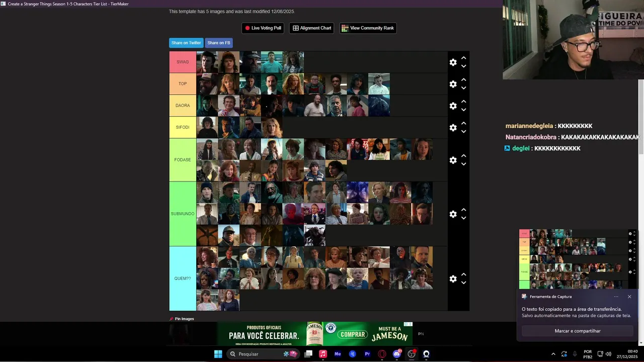The width and height of the screenshot is (644, 362).
Task: Move the SIFODI tier down
Action: pyautogui.click(x=464, y=132)
